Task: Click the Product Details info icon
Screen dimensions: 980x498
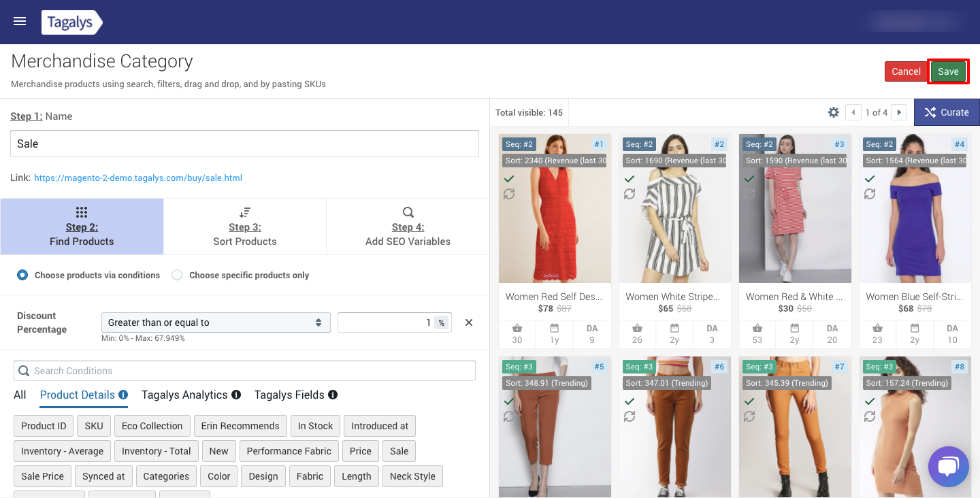Action: (123, 395)
